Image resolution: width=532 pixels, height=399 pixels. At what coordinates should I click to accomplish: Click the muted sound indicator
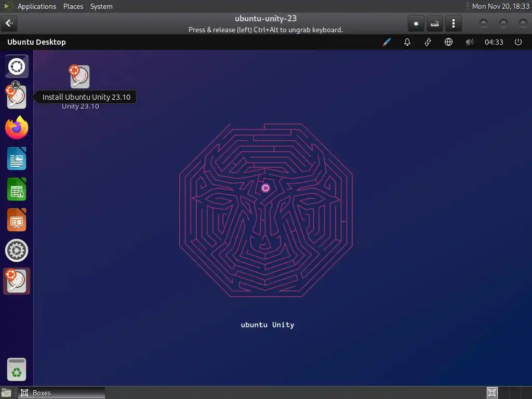(469, 42)
